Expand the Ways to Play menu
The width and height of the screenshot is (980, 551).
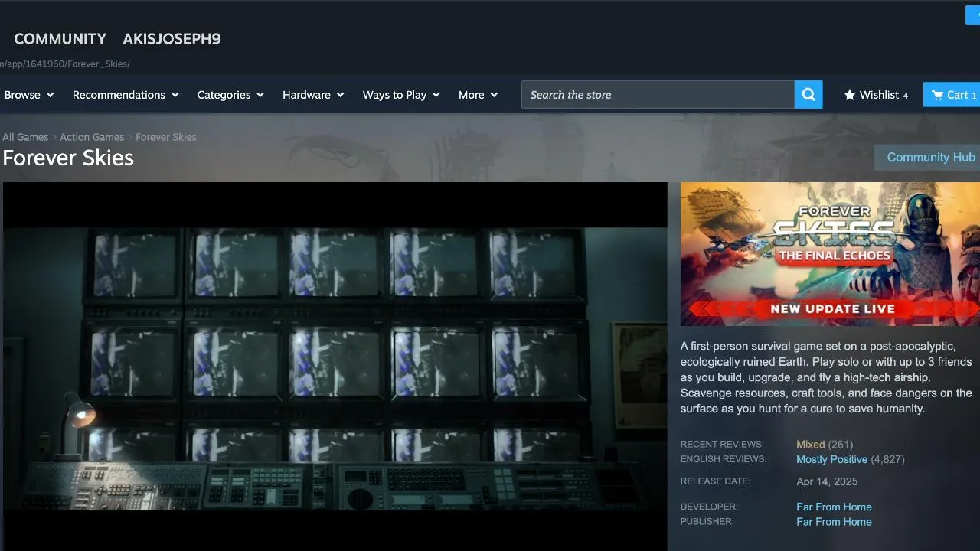point(401,95)
